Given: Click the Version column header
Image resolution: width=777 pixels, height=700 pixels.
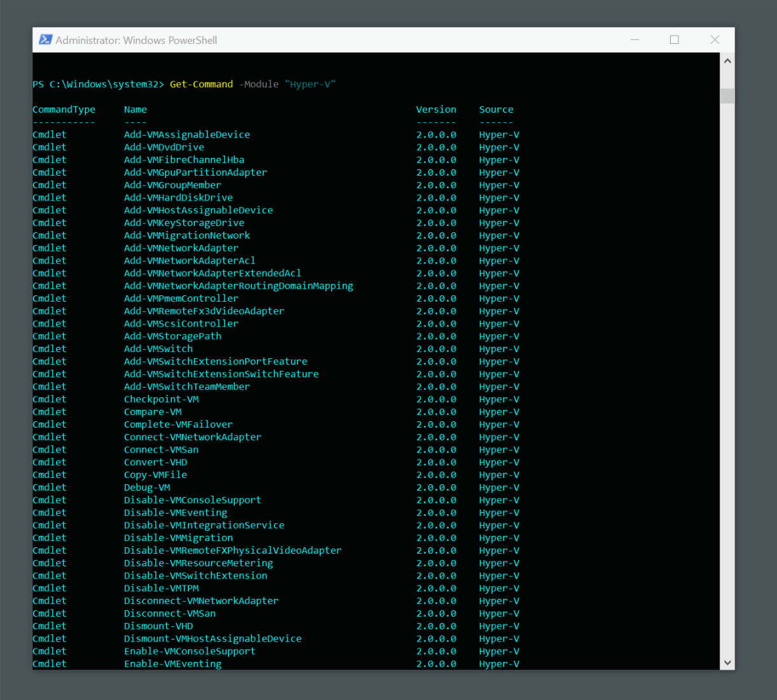Looking at the screenshot, I should click(436, 109).
